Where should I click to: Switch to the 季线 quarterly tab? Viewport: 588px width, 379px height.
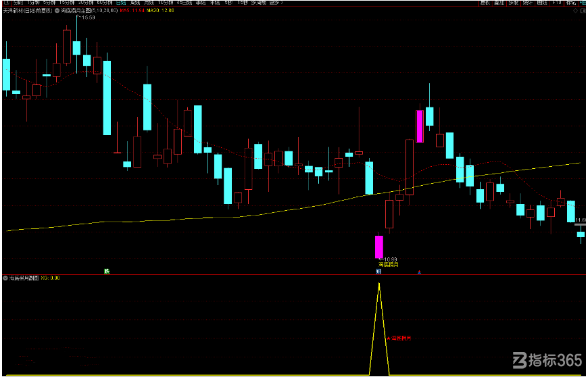[x=201, y=3]
